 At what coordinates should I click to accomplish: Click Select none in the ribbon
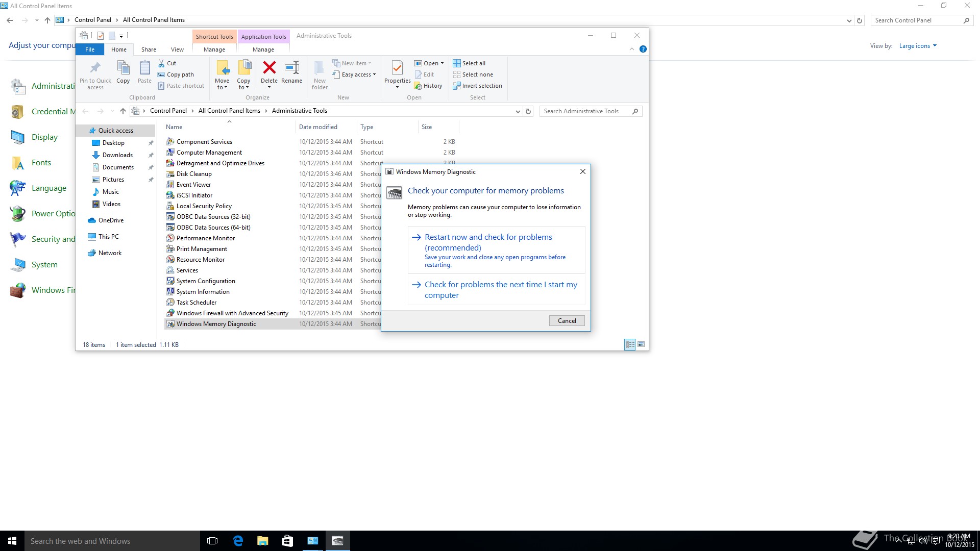(x=473, y=74)
